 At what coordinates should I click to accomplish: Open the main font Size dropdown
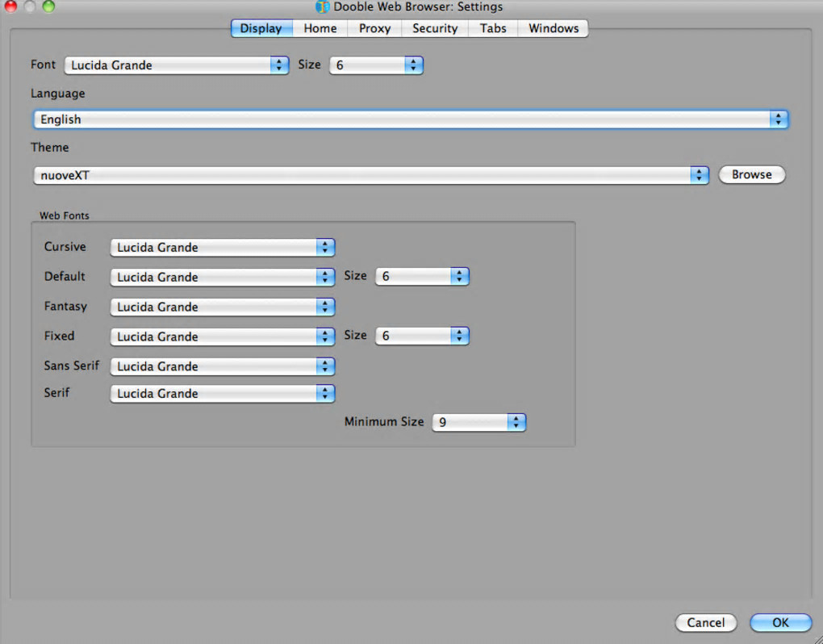point(376,65)
